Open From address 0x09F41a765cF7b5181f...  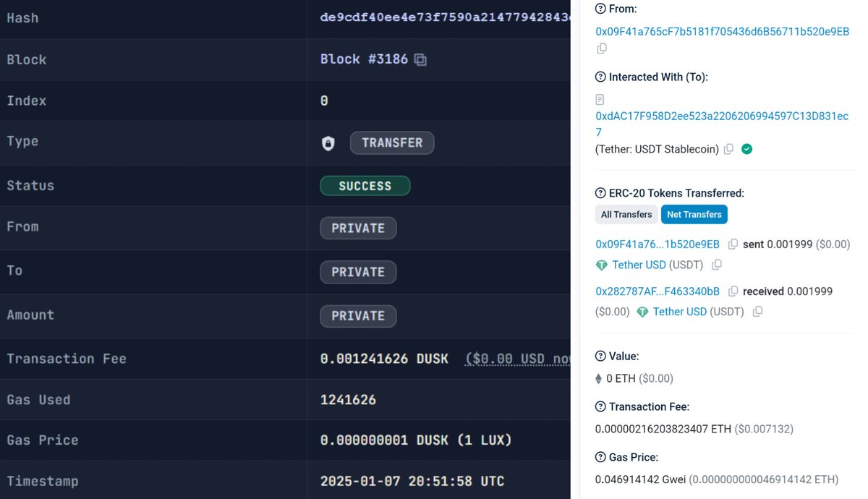click(x=722, y=31)
